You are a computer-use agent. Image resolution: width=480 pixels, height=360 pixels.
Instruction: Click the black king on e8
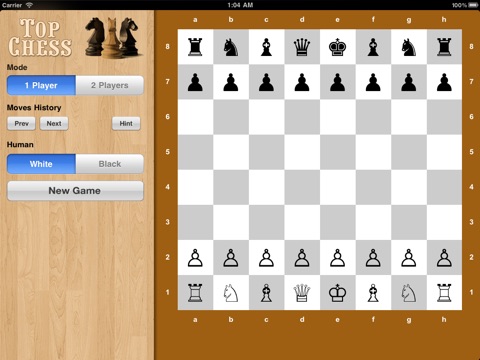pyautogui.click(x=337, y=47)
